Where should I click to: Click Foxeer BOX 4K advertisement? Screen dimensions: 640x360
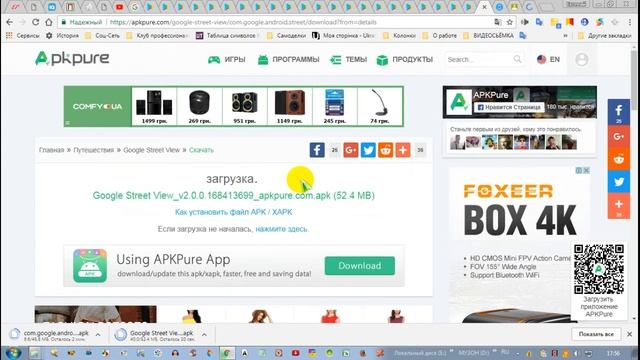pos(519,245)
